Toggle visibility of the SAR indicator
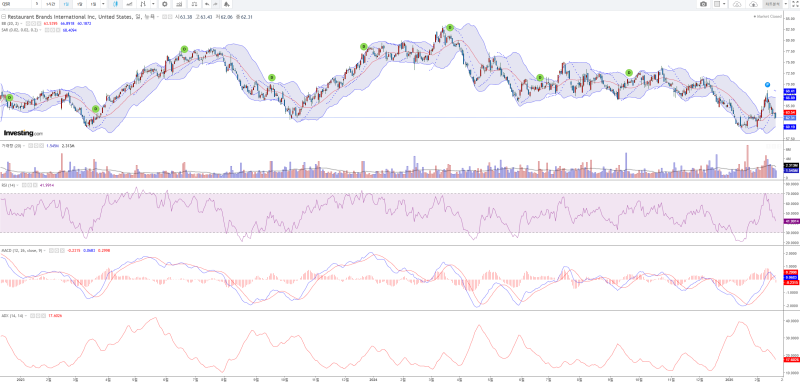800x382 pixels. point(47,30)
